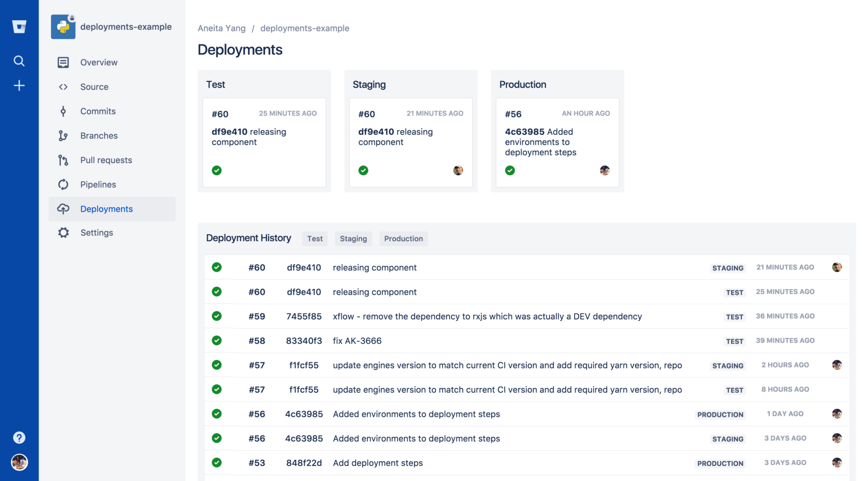
Task: Click the Python repository avatar
Action: pos(63,26)
